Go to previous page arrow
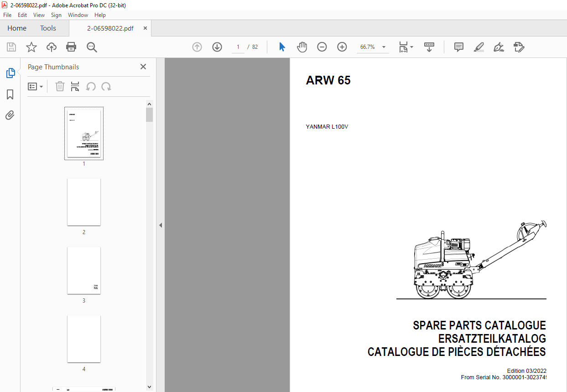The width and height of the screenshot is (567, 392). pos(197,47)
